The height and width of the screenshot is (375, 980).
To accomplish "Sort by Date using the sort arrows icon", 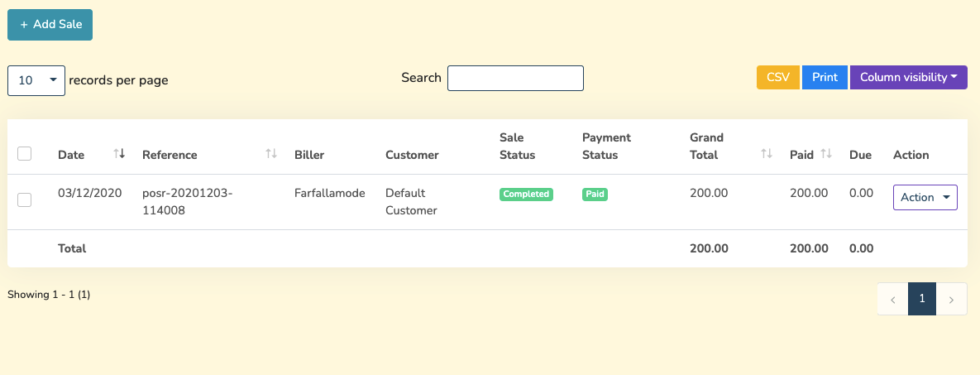I will pyautogui.click(x=119, y=154).
